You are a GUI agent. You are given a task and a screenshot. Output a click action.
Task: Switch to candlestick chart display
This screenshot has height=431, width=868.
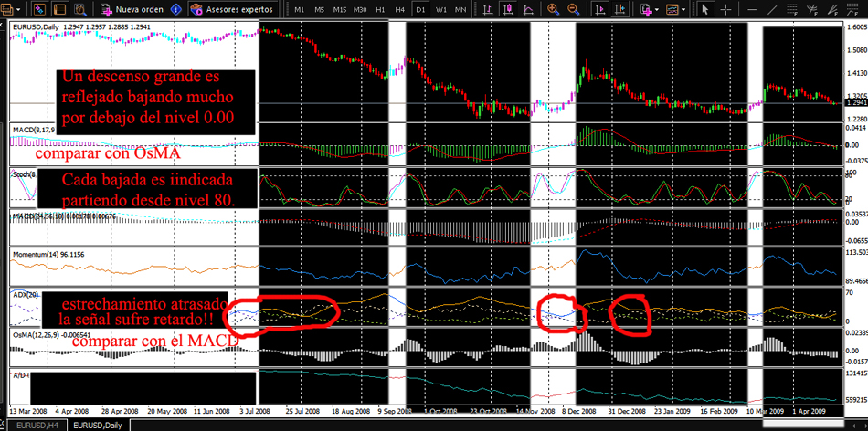509,9
